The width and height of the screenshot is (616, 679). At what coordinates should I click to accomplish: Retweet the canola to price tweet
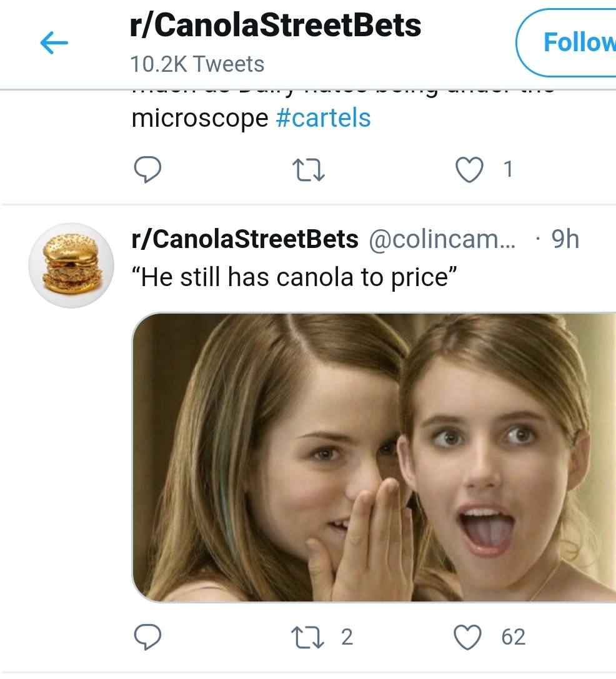pos(307,638)
